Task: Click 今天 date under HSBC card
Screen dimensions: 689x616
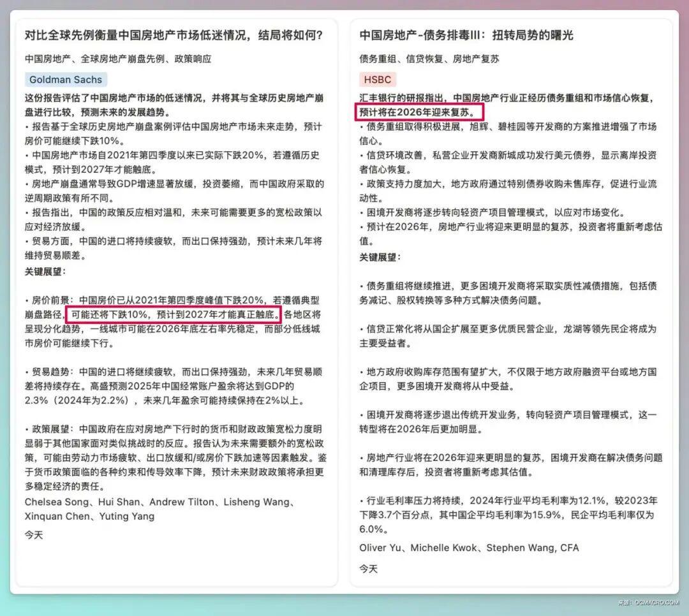Action: [369, 569]
